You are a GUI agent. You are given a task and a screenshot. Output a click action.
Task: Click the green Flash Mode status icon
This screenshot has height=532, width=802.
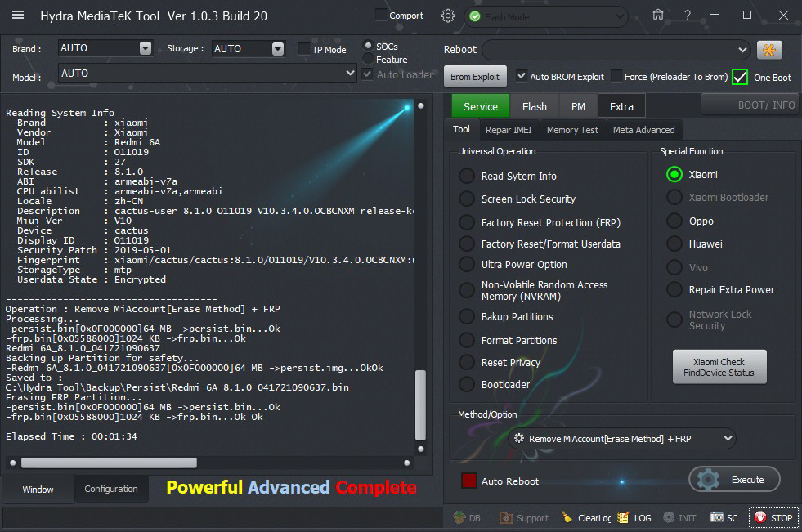[475, 17]
